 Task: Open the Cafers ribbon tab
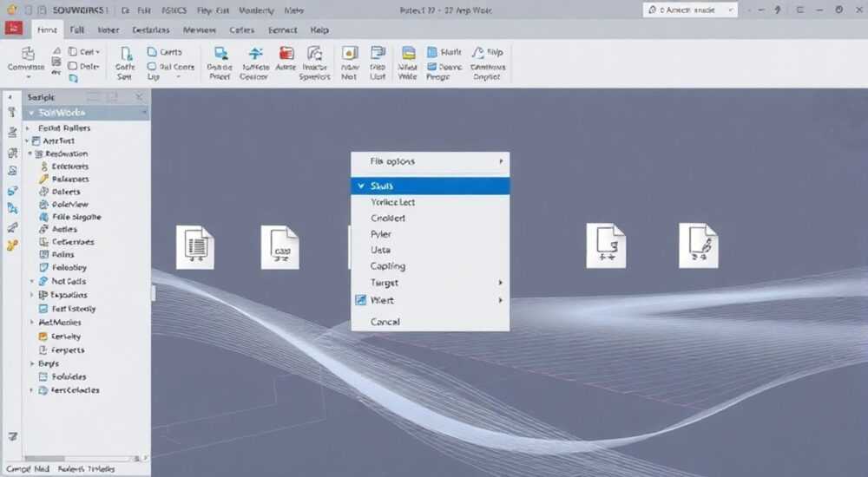[x=242, y=29]
